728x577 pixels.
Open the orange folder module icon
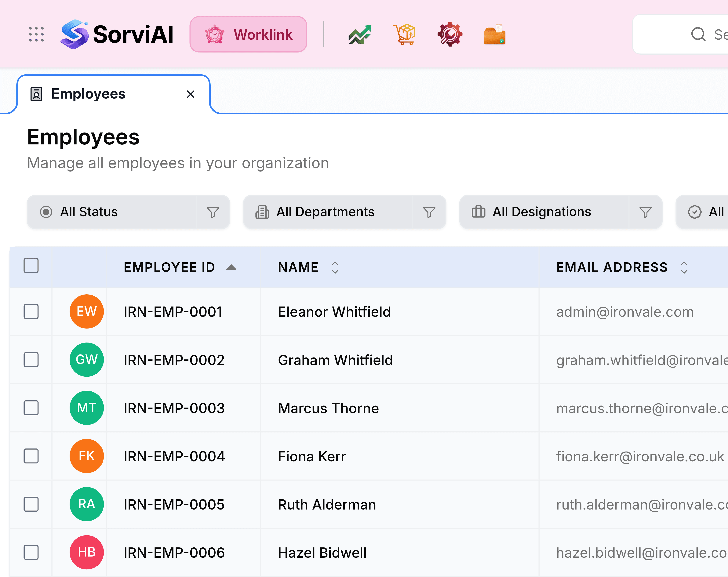[x=494, y=34]
